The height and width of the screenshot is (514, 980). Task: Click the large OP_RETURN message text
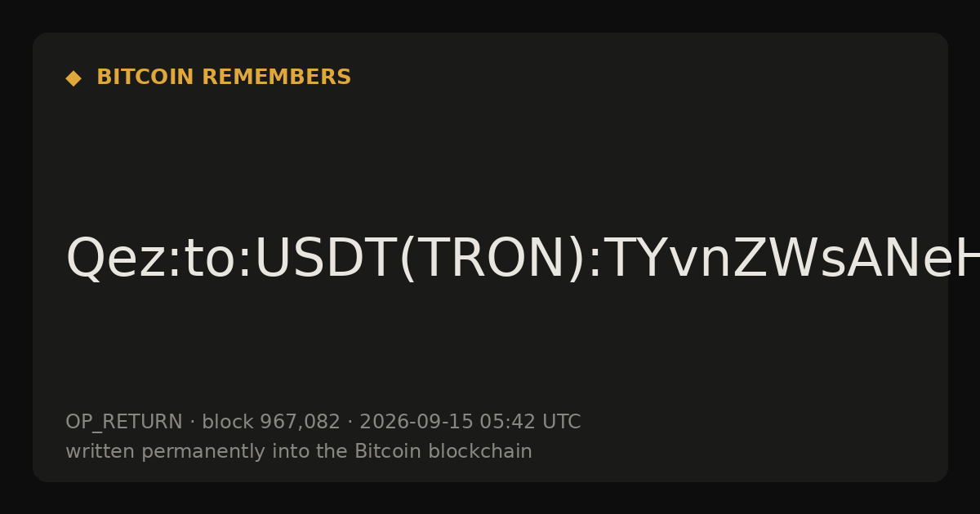pos(523,259)
